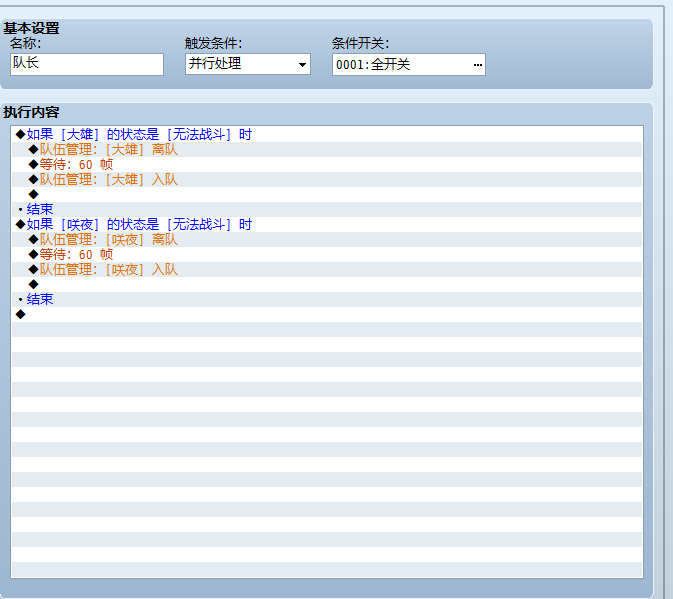Viewport: 673px width, 599px height.
Task: Click the 名称 input field containing 队长
Action: coord(87,64)
